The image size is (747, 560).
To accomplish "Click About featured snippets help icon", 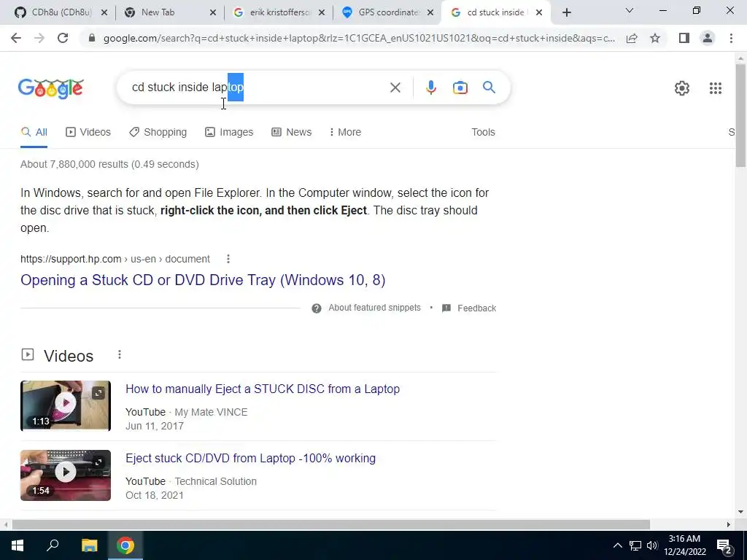I will [317, 308].
